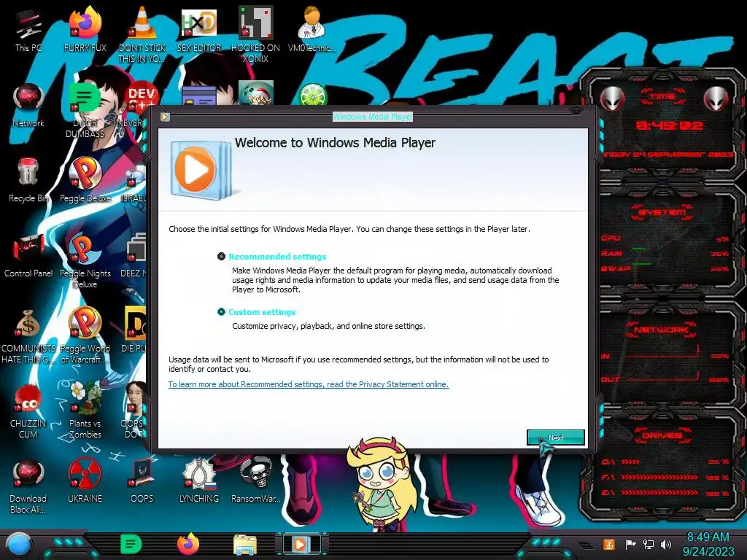Open This PC desktop icon
747x560 pixels.
tap(28, 29)
